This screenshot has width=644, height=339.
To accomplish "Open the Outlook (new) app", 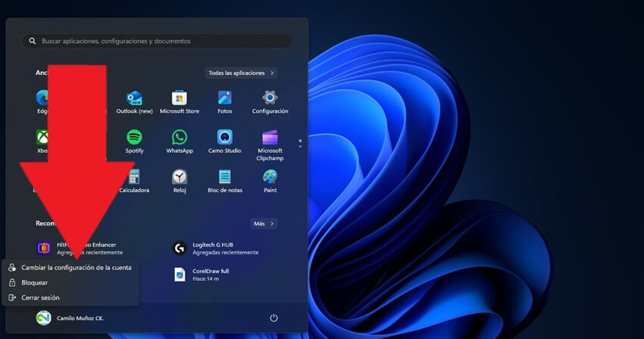I will pyautogui.click(x=134, y=102).
